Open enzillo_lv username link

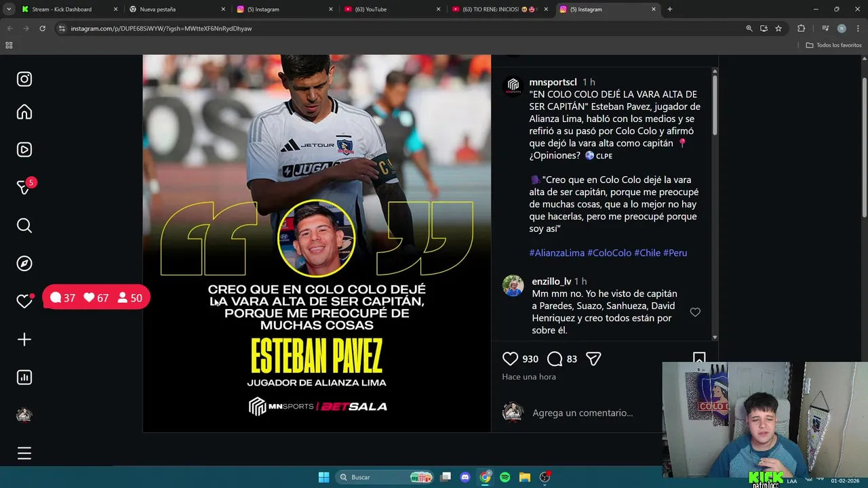[551, 281]
